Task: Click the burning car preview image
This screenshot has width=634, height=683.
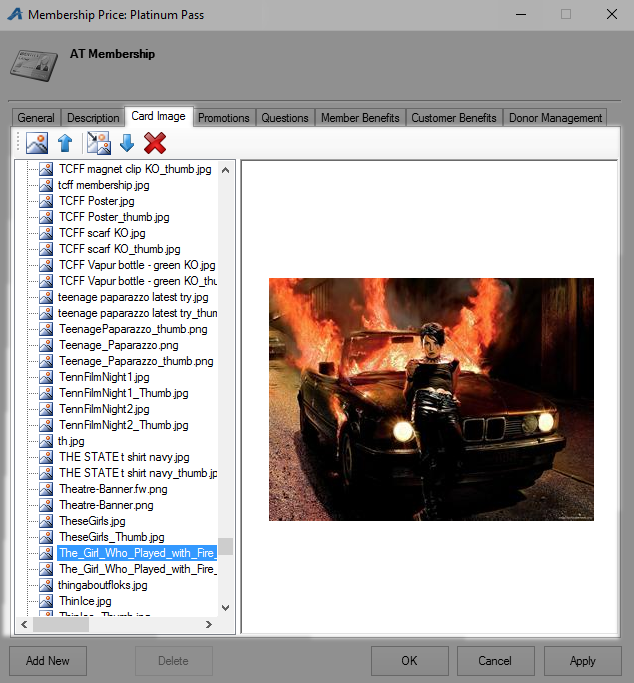Action: (431, 399)
